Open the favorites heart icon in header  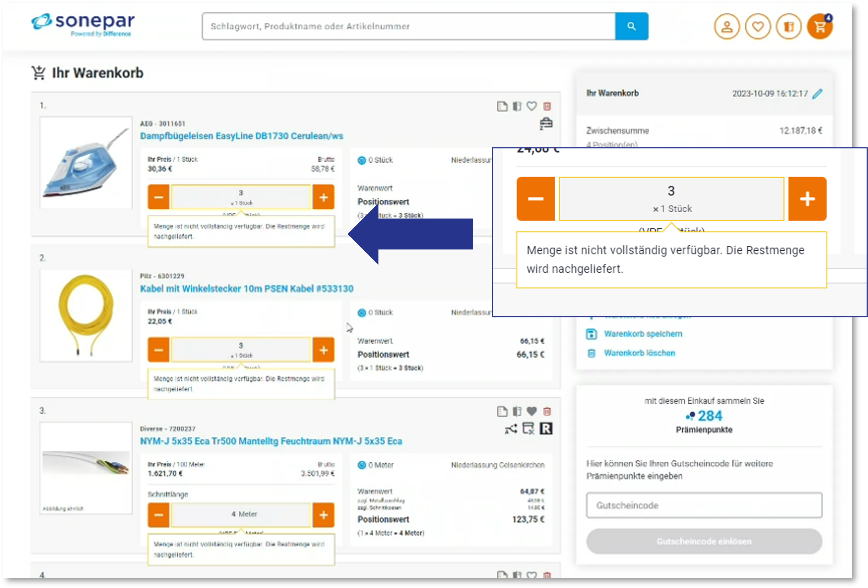758,27
